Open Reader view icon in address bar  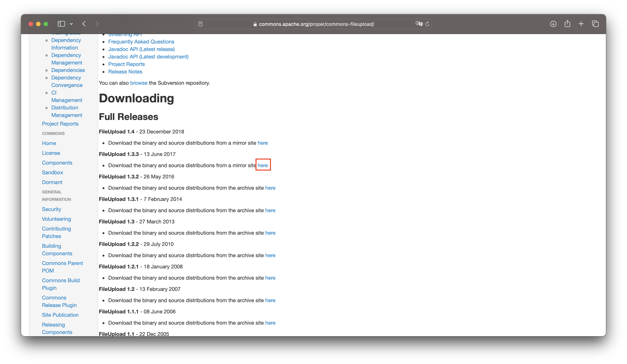coord(200,24)
